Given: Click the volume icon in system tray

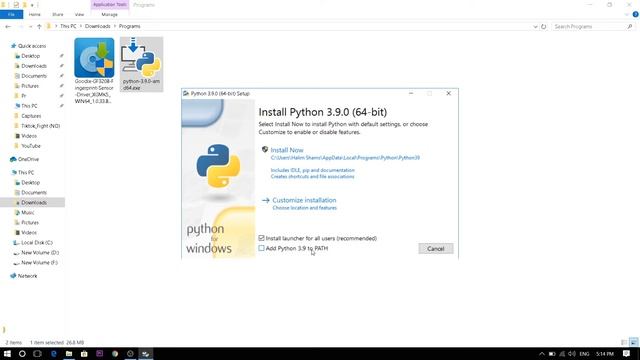Looking at the screenshot, I should pos(571,353).
